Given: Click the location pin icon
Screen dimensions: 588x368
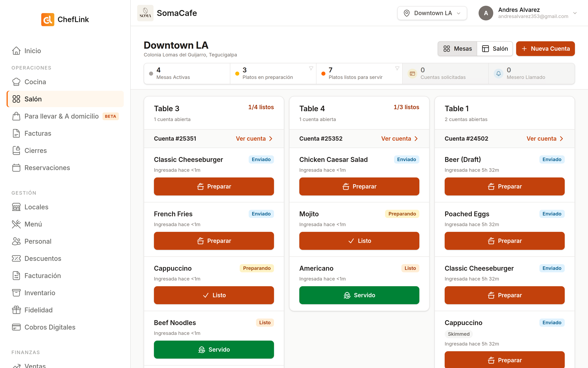Looking at the screenshot, I should (x=406, y=13).
